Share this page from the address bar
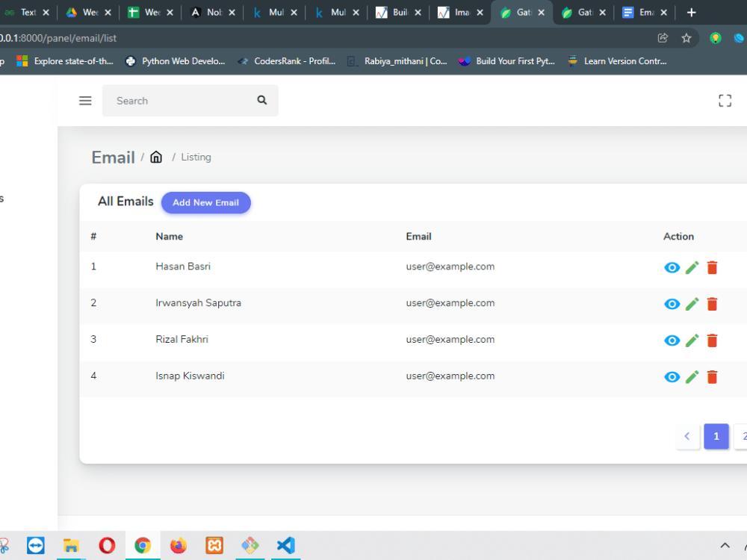Viewport: 747px width, 560px height. (663, 38)
